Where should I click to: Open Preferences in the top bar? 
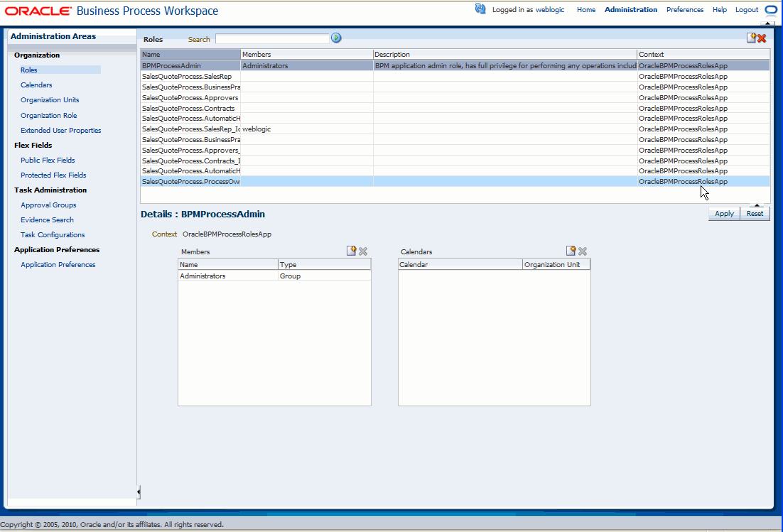(x=685, y=9)
